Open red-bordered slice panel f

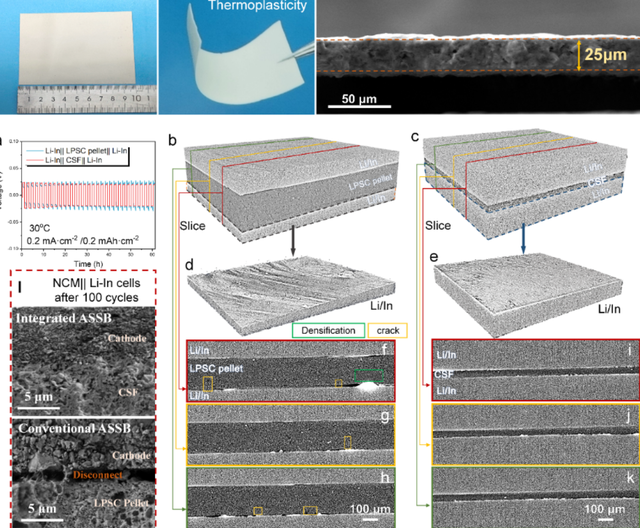click(291, 370)
